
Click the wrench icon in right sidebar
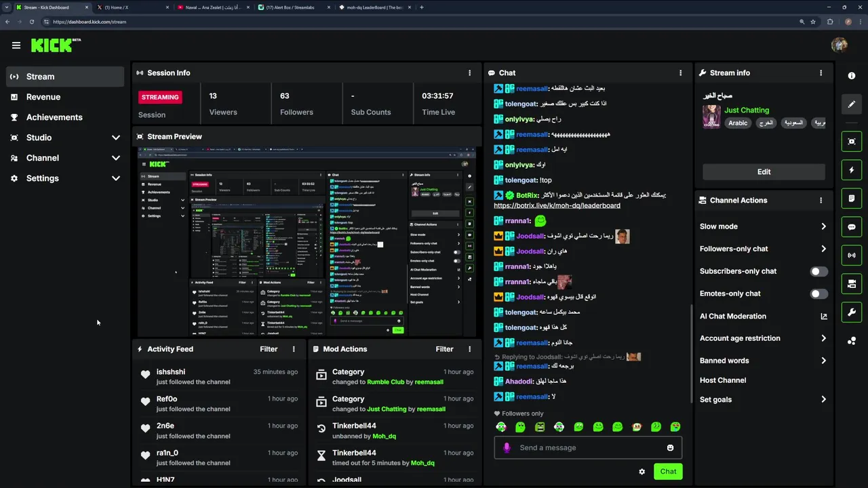pyautogui.click(x=852, y=312)
